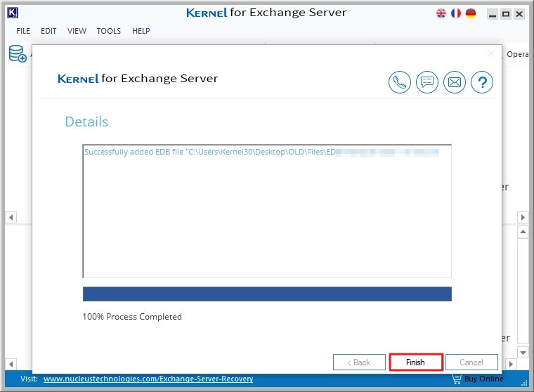Click the bottom scrollbar left arrow
Screen dimensions: 534x392
point(11,364)
